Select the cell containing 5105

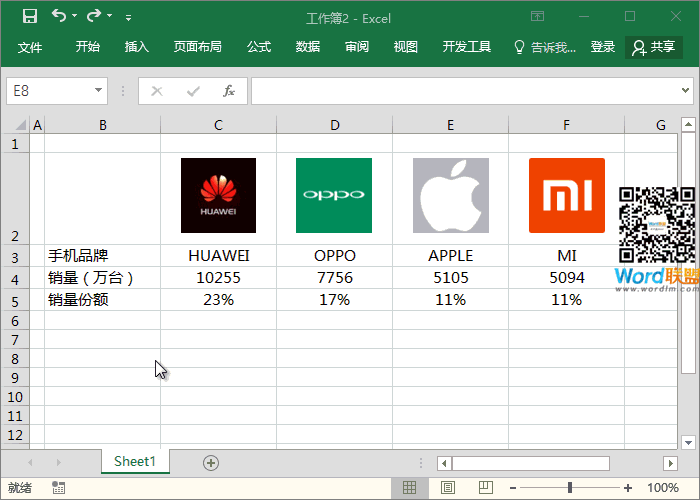[450, 278]
